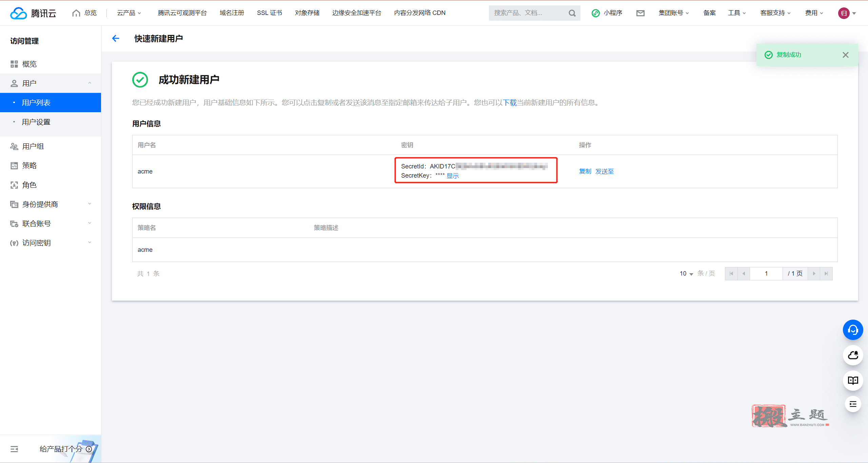The height and width of the screenshot is (463, 868).
Task: Close the 复制成功 notification
Action: pyautogui.click(x=845, y=55)
